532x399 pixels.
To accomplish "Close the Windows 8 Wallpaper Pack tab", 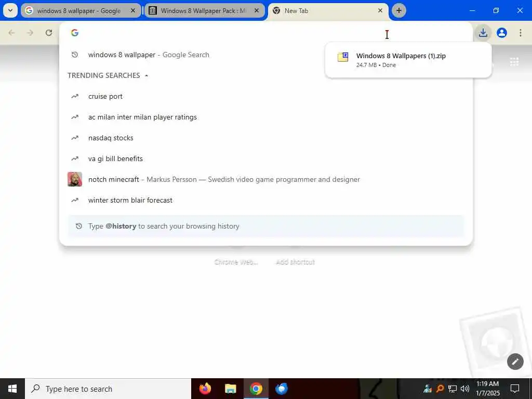I will click(x=257, y=10).
